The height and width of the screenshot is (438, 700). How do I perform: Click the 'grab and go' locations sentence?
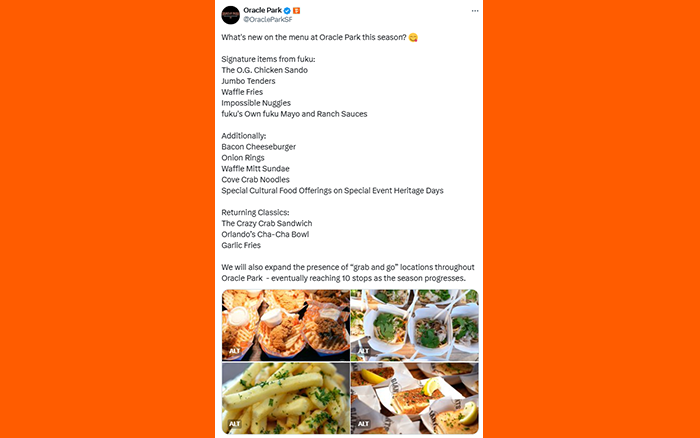348,273
